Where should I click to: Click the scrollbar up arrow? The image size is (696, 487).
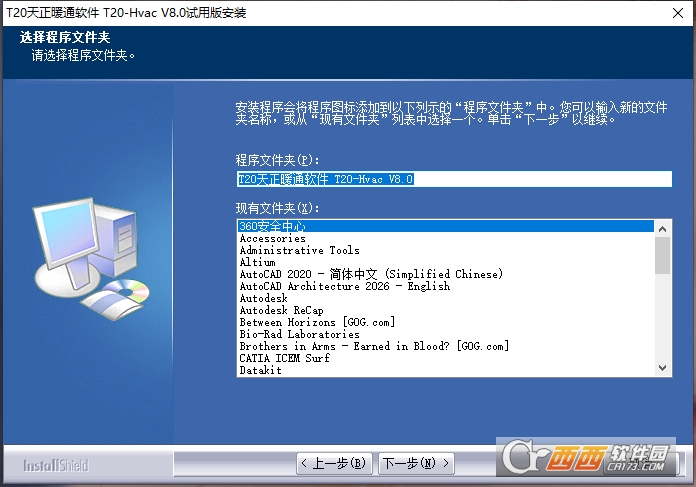click(x=662, y=229)
